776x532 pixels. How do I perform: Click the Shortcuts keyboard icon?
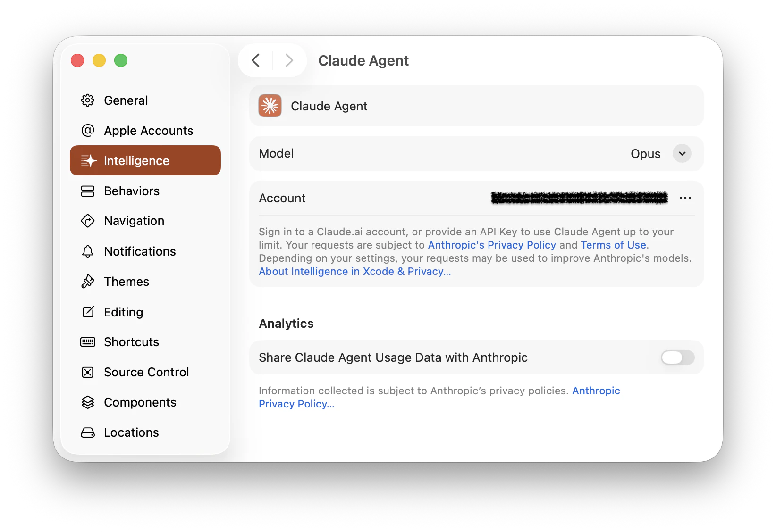point(88,342)
